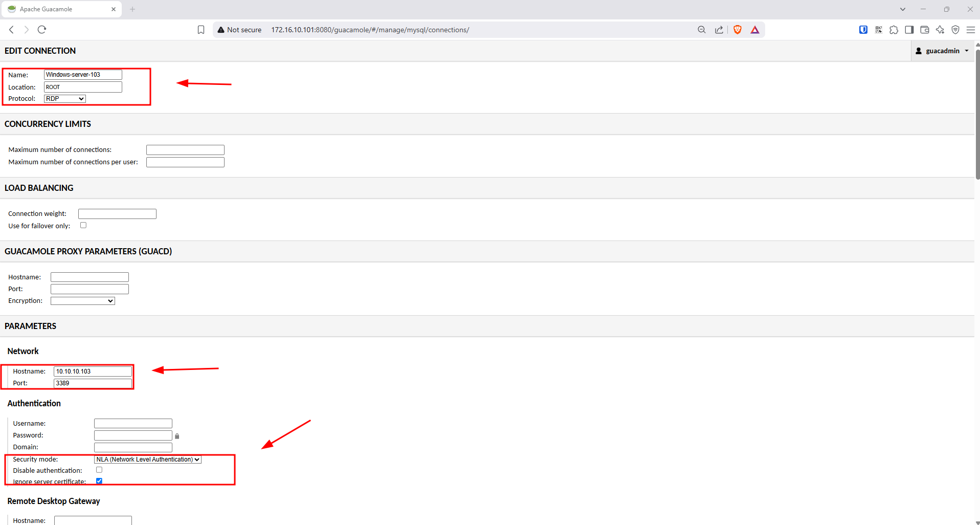Open the guacadmin user menu
Image resolution: width=980 pixels, height=525 pixels.
pos(942,51)
